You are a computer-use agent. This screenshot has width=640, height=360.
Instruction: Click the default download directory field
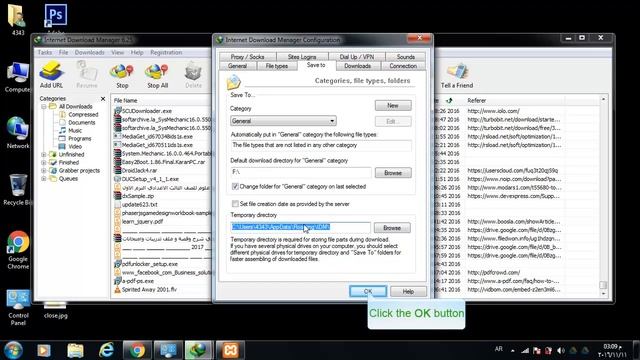[301, 172]
